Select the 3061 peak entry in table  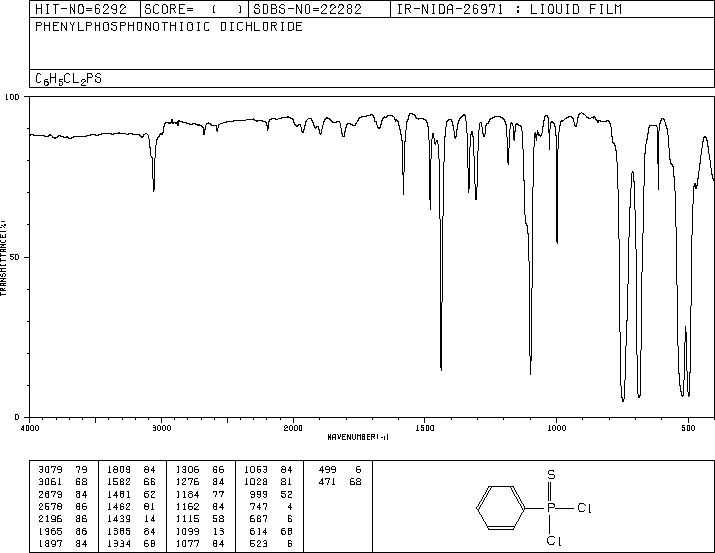coord(50,482)
